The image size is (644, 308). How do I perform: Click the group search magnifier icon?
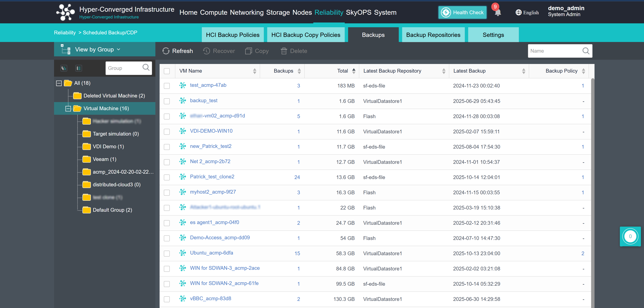[x=146, y=68]
